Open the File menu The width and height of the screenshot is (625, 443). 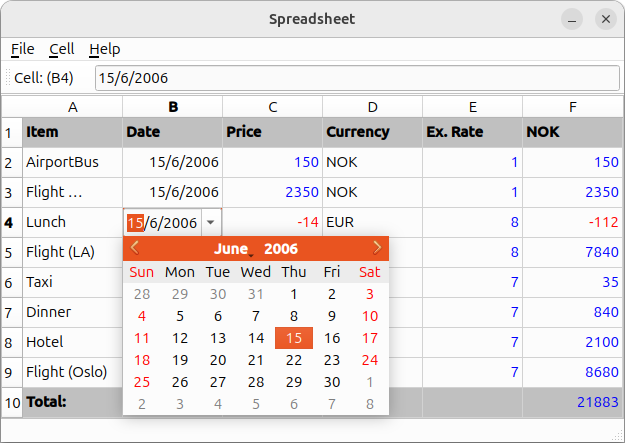22,49
